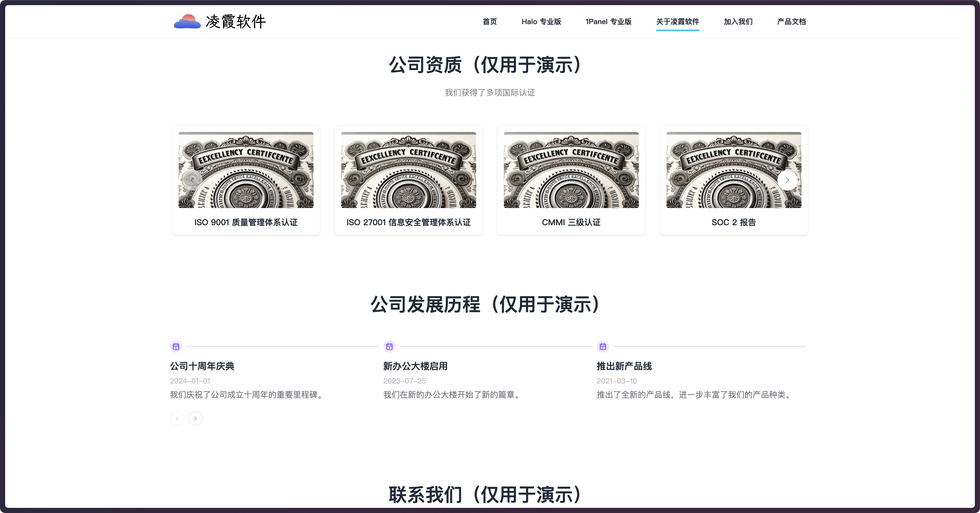Open the 首页 navigation item
The height and width of the screenshot is (513, 980).
tap(490, 22)
